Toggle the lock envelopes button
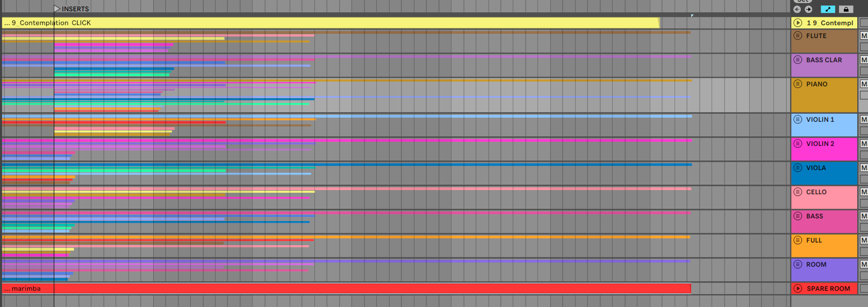Screen dimensions: 868x307 tap(846, 9)
